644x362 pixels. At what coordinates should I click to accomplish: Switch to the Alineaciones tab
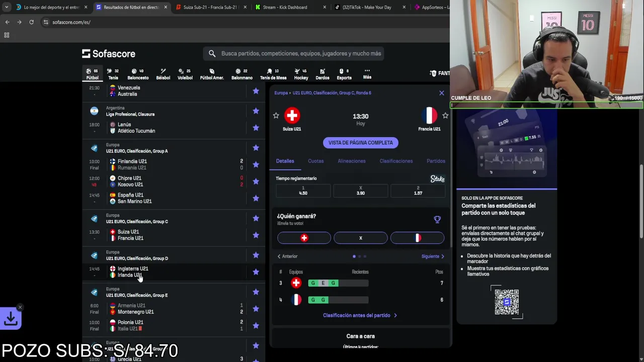[x=352, y=161]
